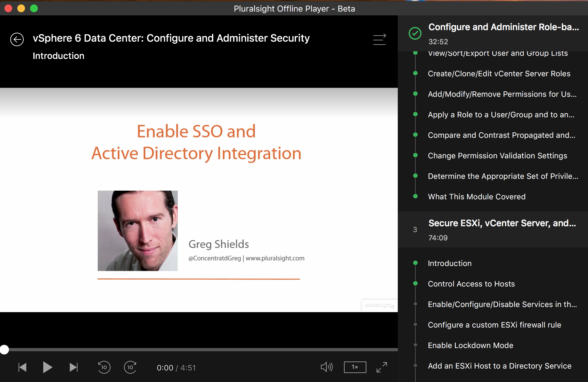
Task: Change playback speed 1x
Action: coord(355,367)
